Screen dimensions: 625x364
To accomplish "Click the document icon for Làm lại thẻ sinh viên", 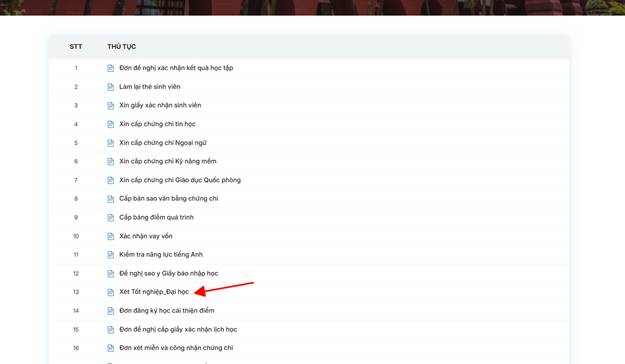I will pos(110,87).
